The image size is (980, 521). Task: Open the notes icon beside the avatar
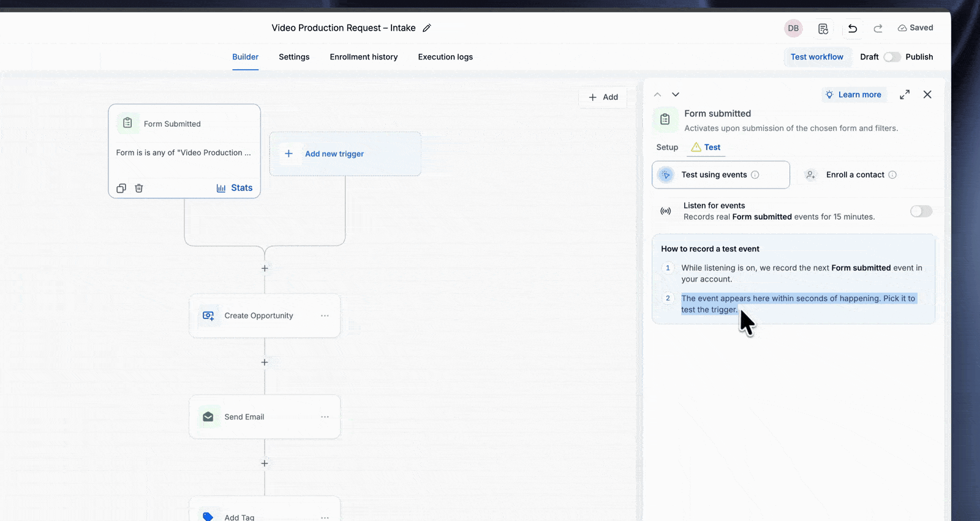point(823,29)
